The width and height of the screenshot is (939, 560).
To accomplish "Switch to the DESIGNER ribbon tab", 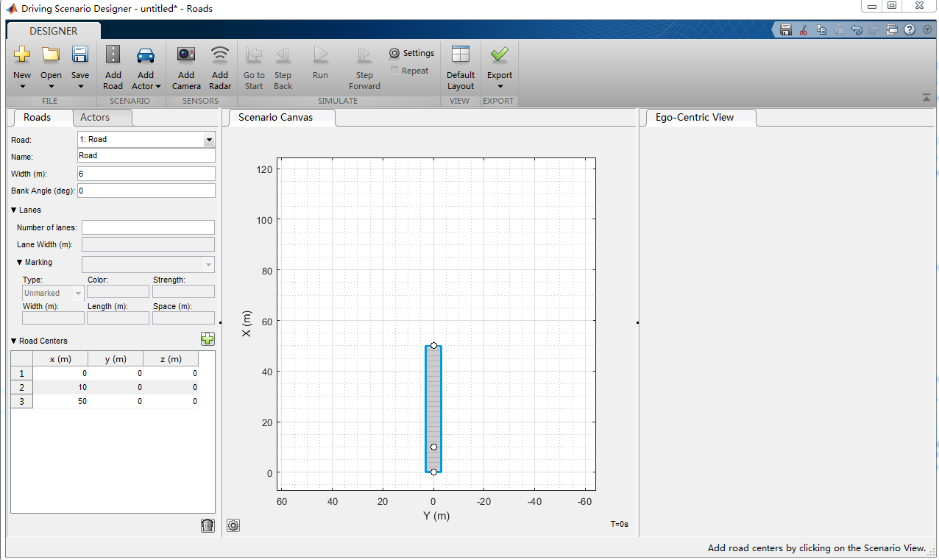I will [54, 31].
